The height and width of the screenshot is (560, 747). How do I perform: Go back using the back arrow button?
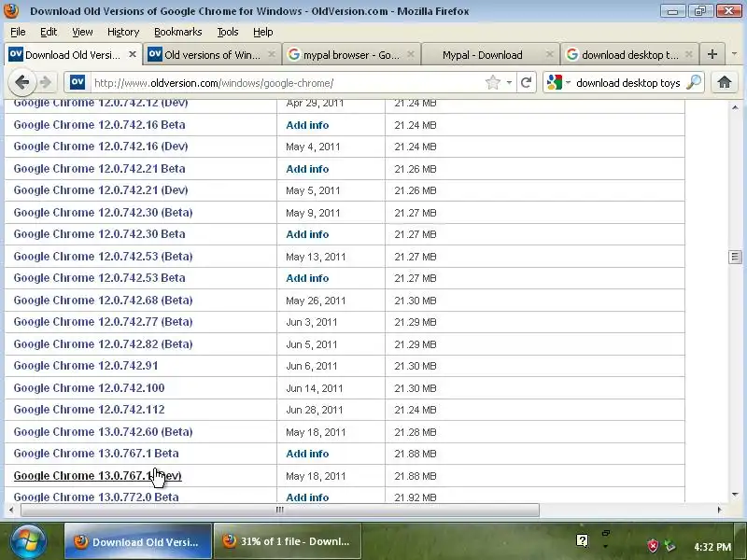(x=21, y=82)
